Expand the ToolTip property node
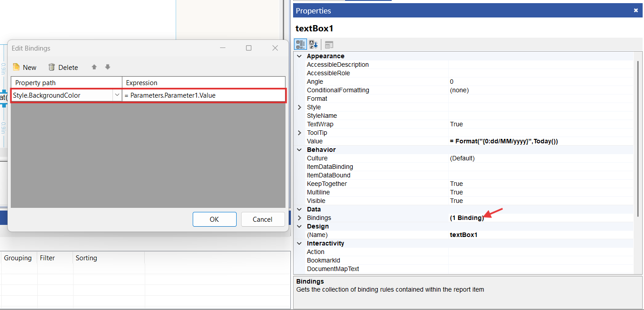The width and height of the screenshot is (644, 310). [x=299, y=133]
